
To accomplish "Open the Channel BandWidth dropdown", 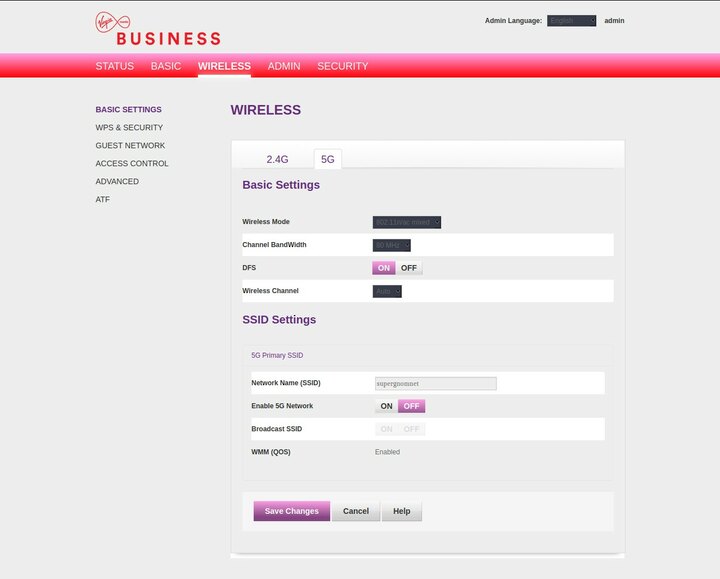I will [392, 245].
